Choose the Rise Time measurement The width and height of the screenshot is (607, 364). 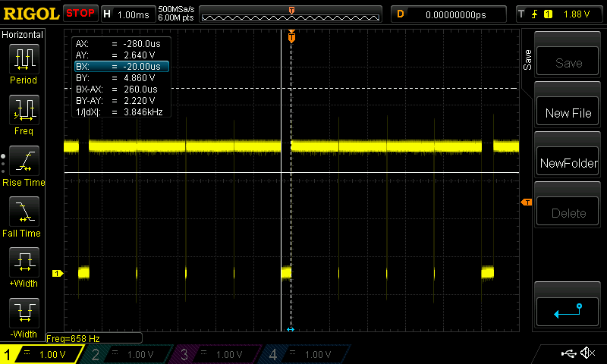[x=24, y=165]
